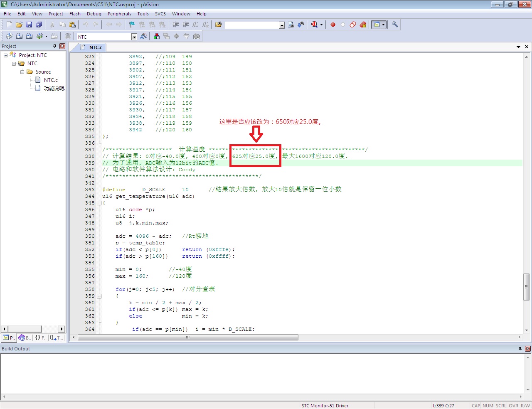Click the OVR indicator in status bar
This screenshot has width=532, height=409.
(514, 406)
